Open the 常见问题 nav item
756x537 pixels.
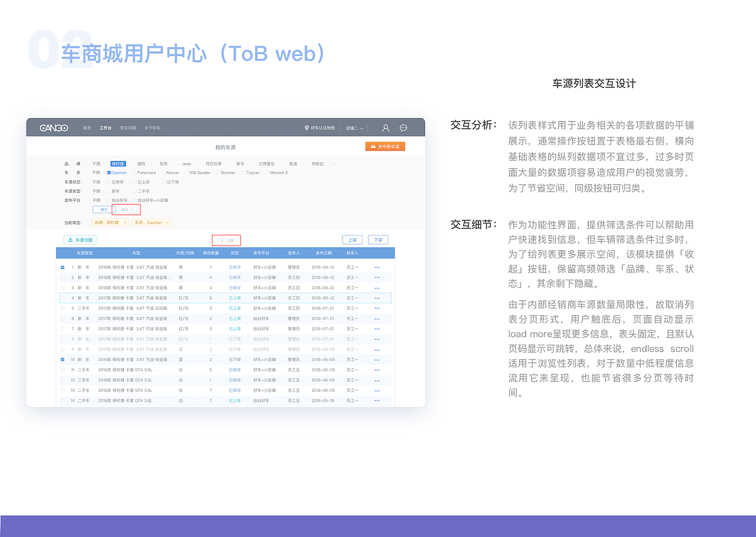point(128,128)
